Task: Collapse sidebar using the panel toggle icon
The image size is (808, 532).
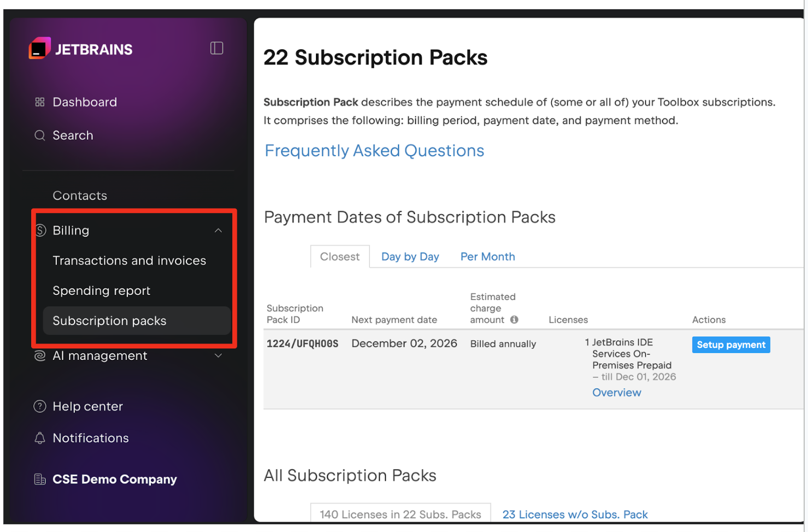Action: 216,48
